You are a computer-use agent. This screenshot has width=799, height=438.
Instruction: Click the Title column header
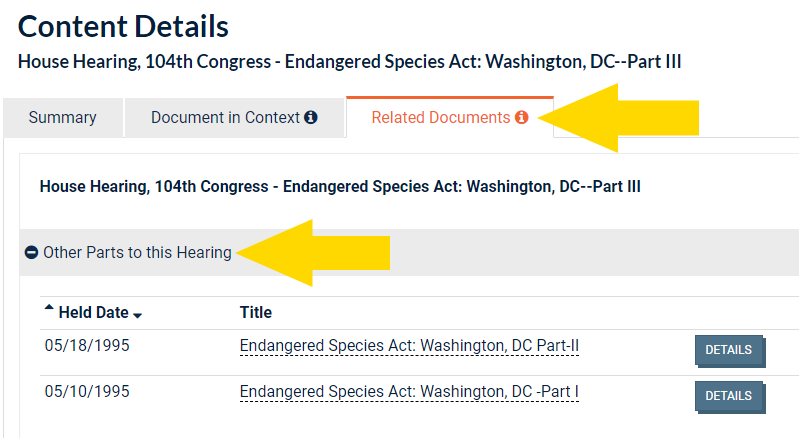(256, 312)
